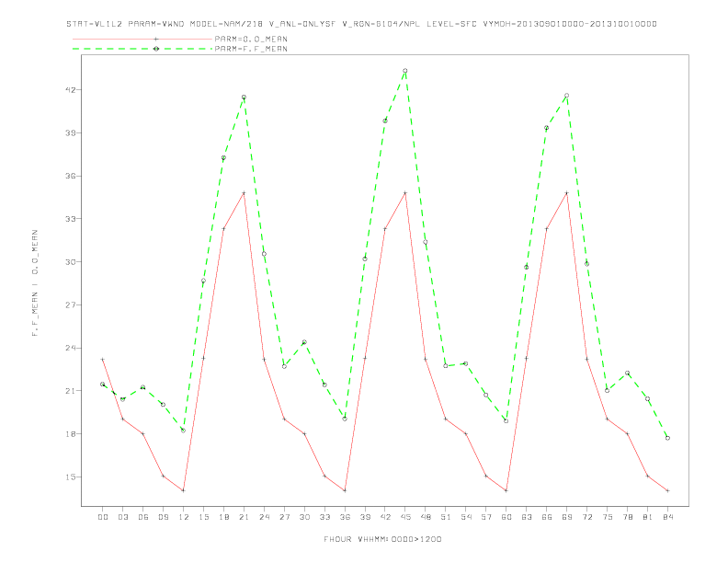Viewport: 728px width, 563px height.
Task: Click the x-axis tick label 36
Action: 345,517
